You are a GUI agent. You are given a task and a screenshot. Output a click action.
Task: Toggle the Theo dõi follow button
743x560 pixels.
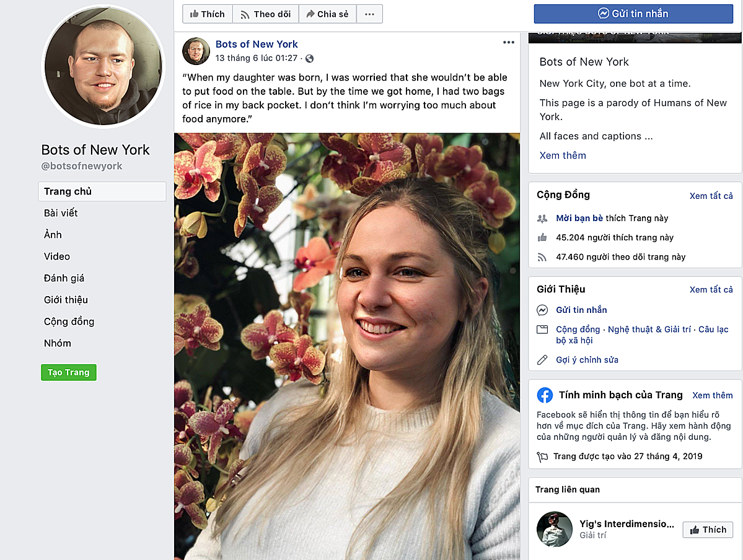point(266,14)
